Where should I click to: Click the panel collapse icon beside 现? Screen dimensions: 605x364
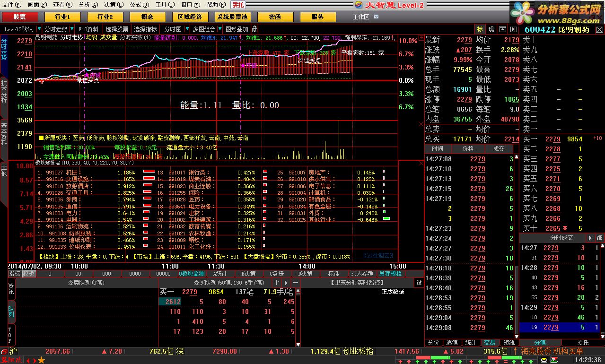[502, 29]
